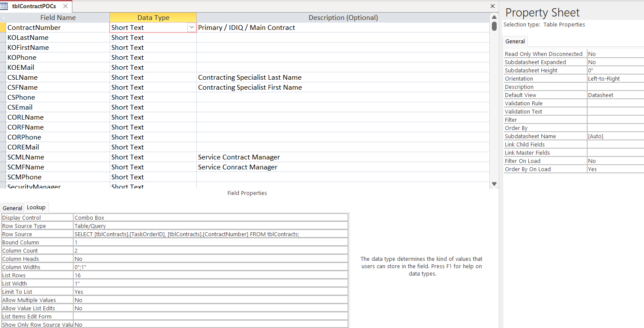Viewport: 644px width, 328px height.
Task: Click the Subdatasheet Name value '[Auto]'
Action: pos(615,136)
